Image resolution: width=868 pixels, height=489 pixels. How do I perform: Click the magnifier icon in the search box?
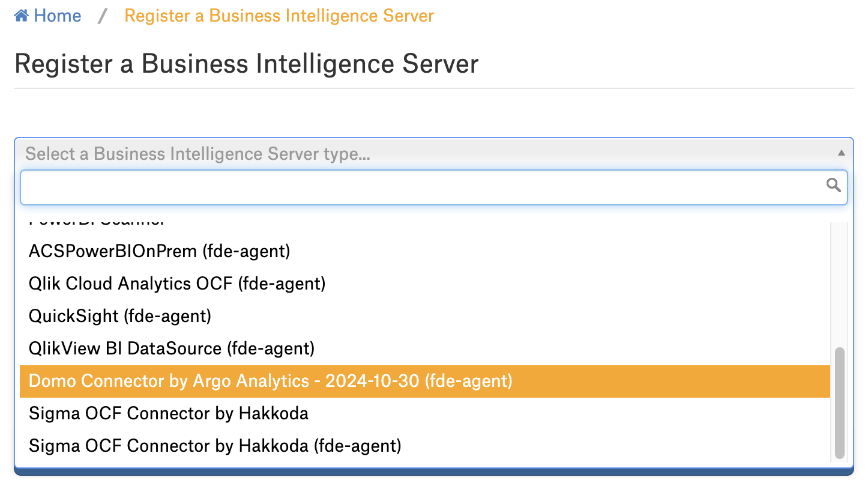tap(833, 185)
